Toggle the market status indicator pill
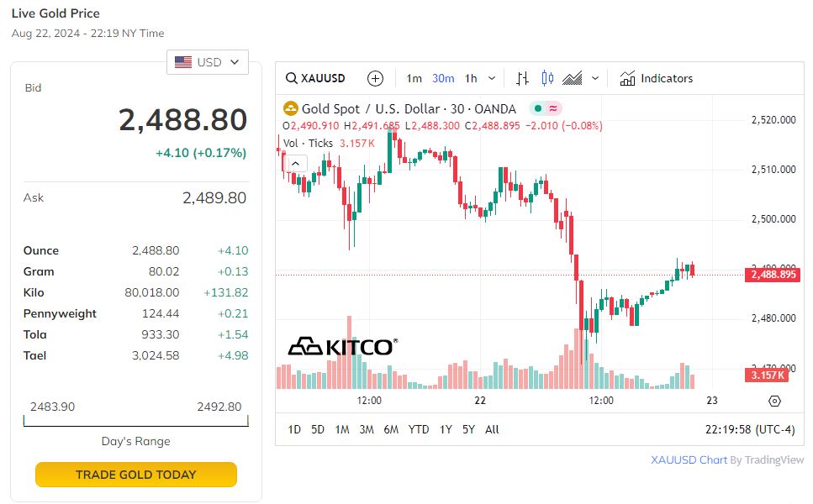Viewport: 813px width, 504px height. click(546, 108)
